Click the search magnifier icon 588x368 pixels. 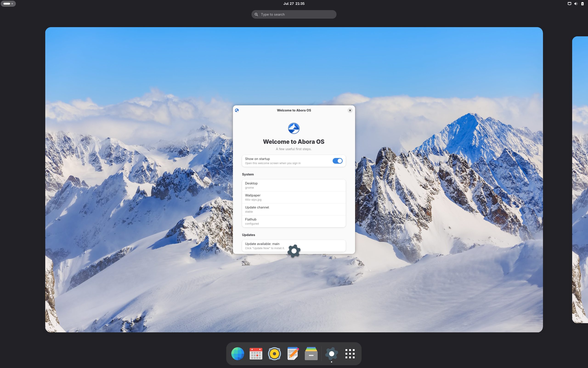[x=256, y=14]
